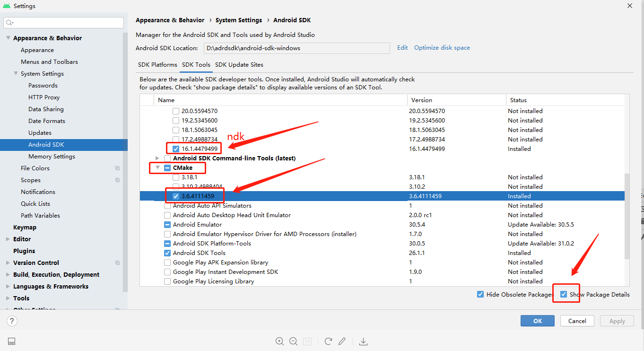Check Google Play Licensing Library

[x=167, y=281]
